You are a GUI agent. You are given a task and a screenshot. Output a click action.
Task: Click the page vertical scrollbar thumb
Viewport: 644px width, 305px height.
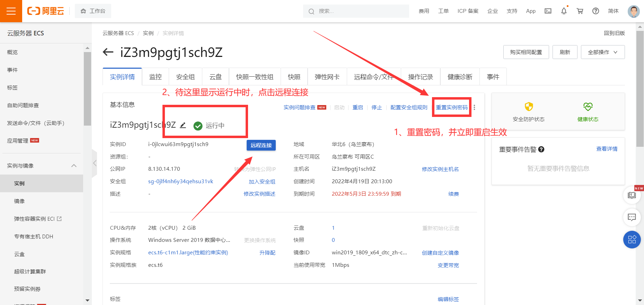pyautogui.click(x=640, y=88)
